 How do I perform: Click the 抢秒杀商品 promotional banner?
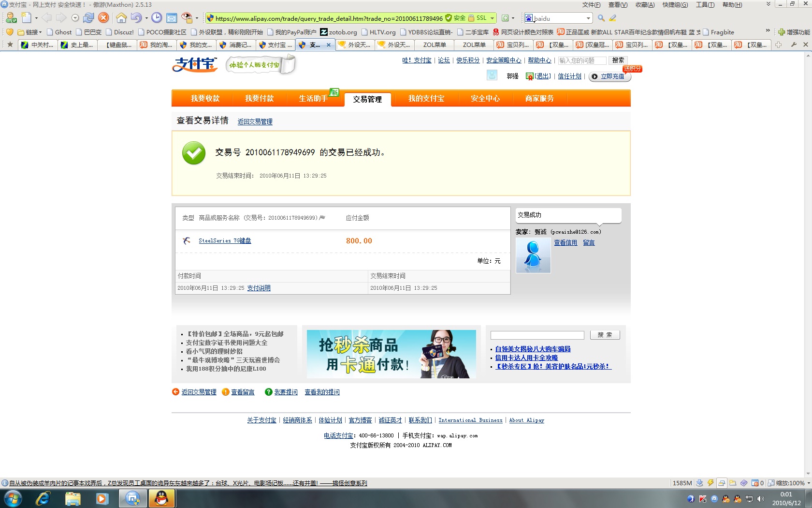pyautogui.click(x=391, y=354)
